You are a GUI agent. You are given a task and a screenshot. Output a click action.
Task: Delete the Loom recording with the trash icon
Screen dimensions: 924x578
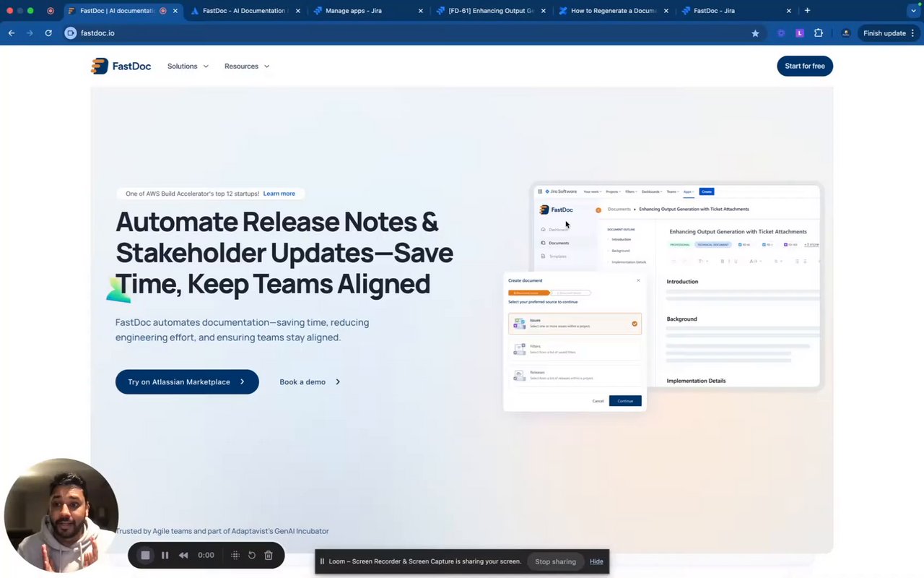pos(269,555)
